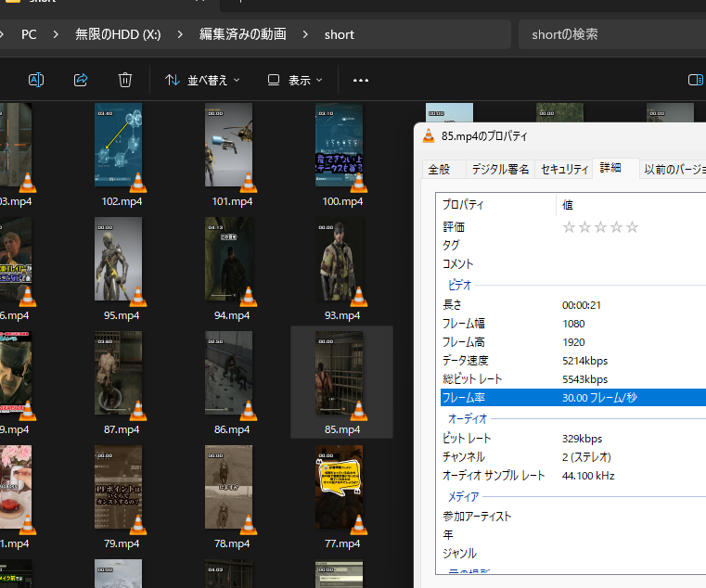The width and height of the screenshot is (706, 588).
Task: Click the 参加アーティスト property row
Action: point(573,517)
